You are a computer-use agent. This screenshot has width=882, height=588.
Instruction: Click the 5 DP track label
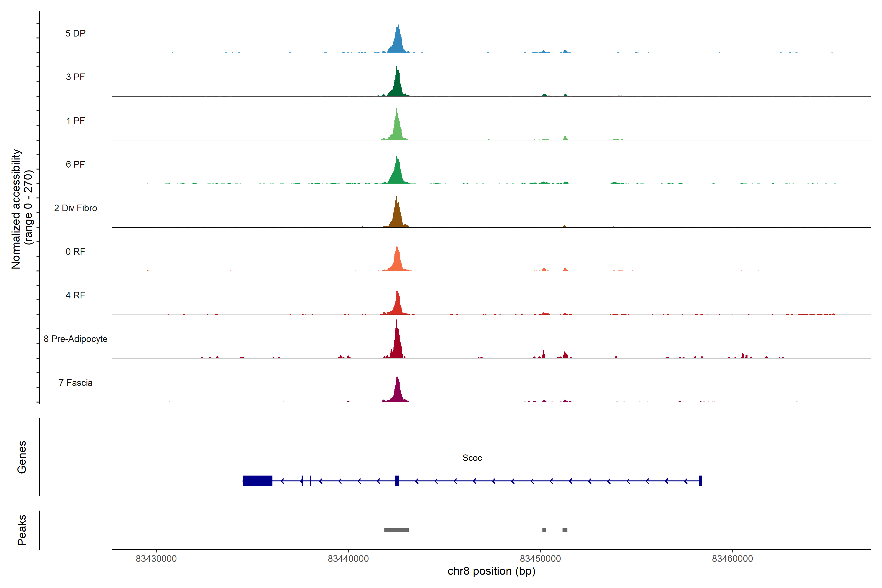75,33
